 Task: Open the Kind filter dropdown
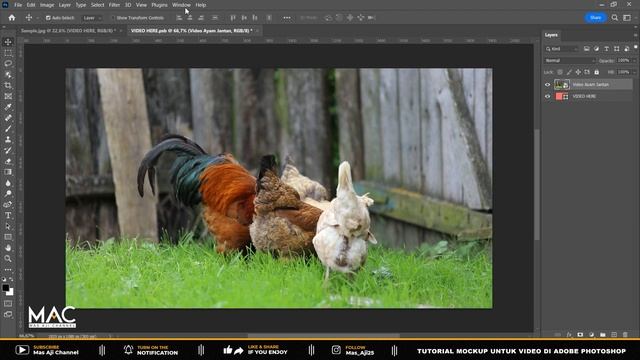562,49
